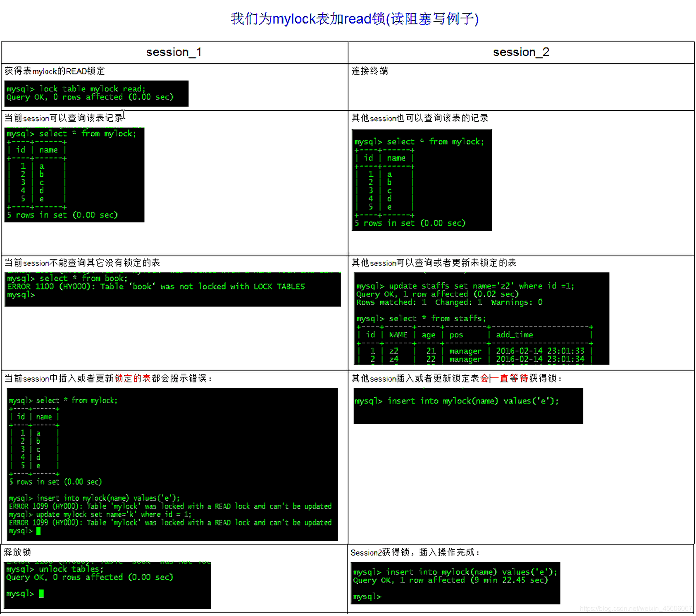Viewport: 696px width, 616px height.
Task: Click the text 其他session也可以查询该表的记录
Action: [x=420, y=118]
